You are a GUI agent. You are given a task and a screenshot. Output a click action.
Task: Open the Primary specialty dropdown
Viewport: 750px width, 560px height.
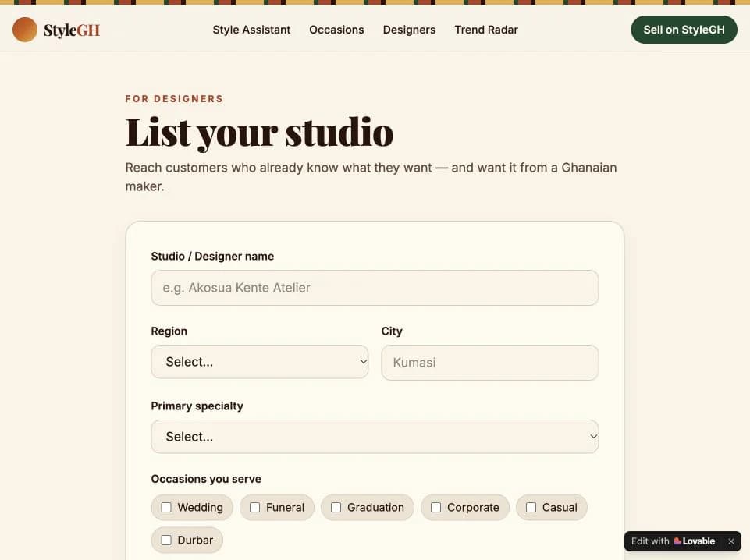[375, 436]
